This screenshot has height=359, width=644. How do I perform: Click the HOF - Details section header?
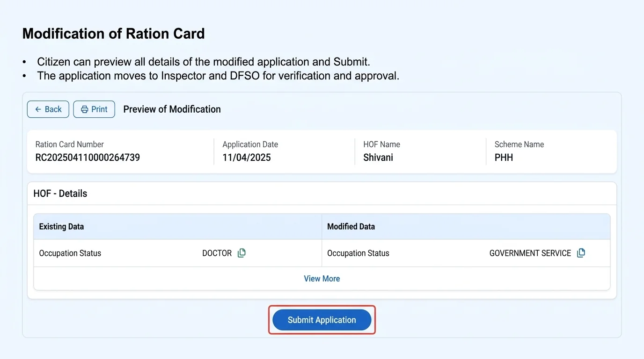pyautogui.click(x=60, y=194)
